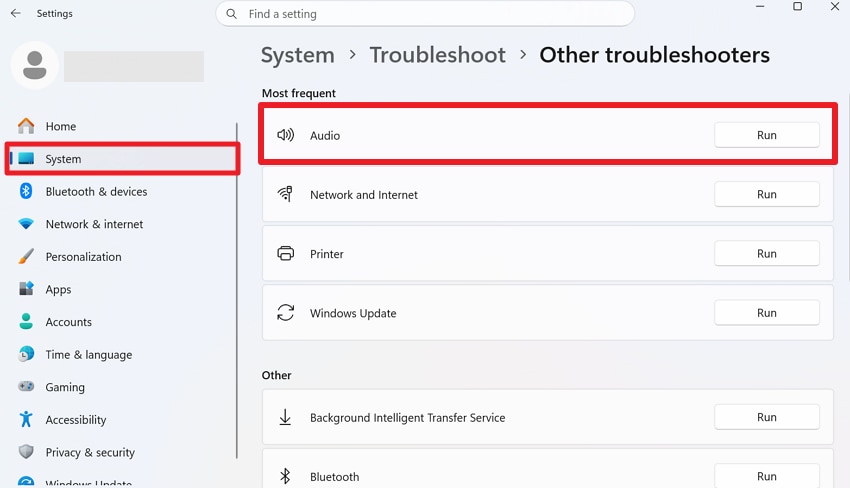Run Background Intelligent Transfer Service troubleshooter
Viewport: 850px width, 488px height.
(767, 417)
